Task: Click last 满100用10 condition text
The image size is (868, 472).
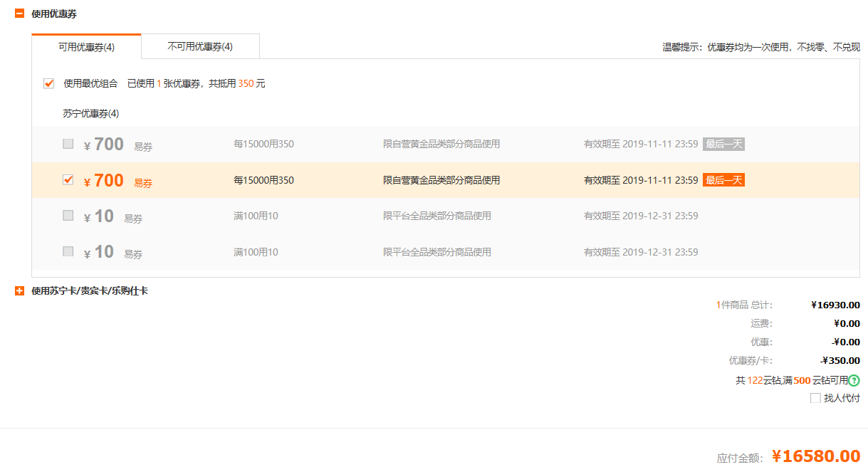Action: coord(256,252)
